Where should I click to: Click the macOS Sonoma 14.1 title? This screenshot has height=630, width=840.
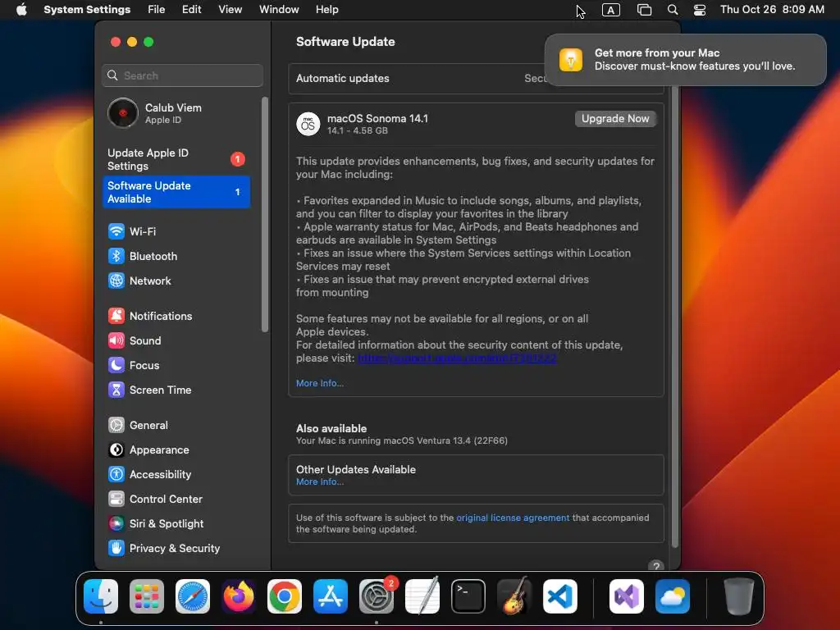tap(377, 118)
